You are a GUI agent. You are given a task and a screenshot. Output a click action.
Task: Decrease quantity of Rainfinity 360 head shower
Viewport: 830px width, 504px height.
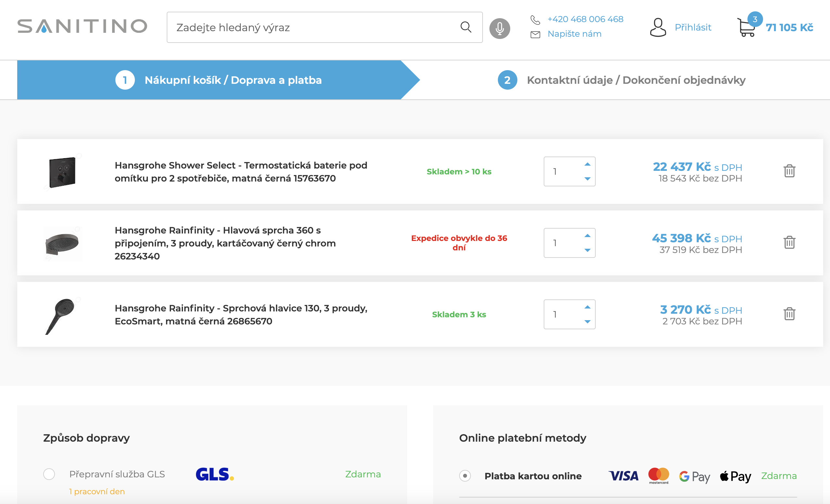[587, 250]
